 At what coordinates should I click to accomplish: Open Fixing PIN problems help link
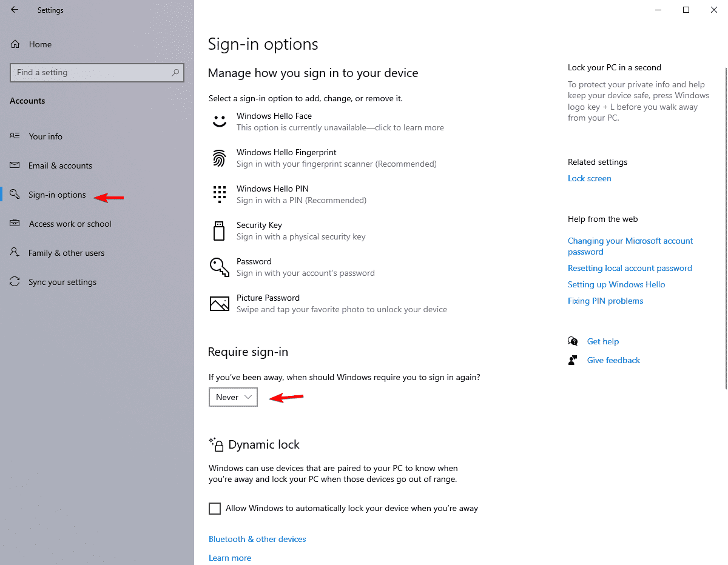605,301
